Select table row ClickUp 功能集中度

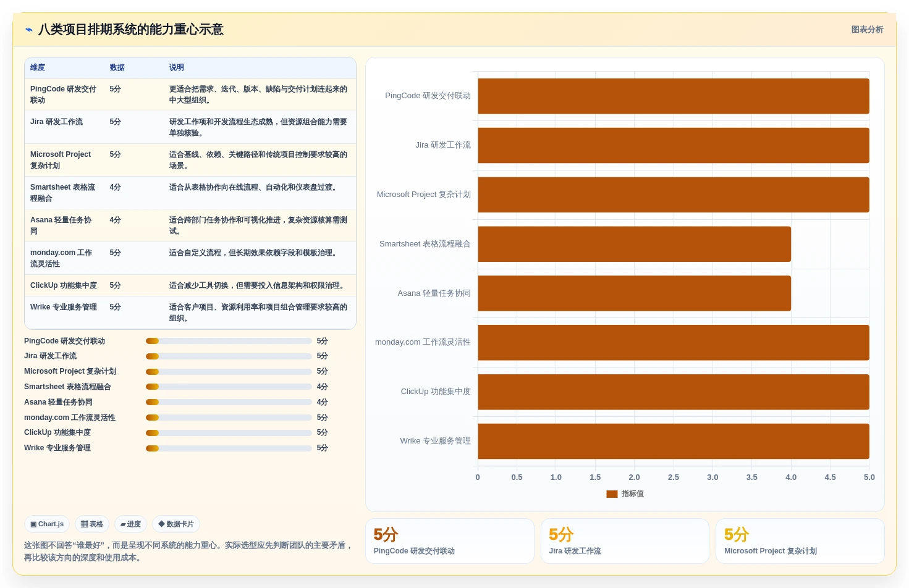point(190,285)
